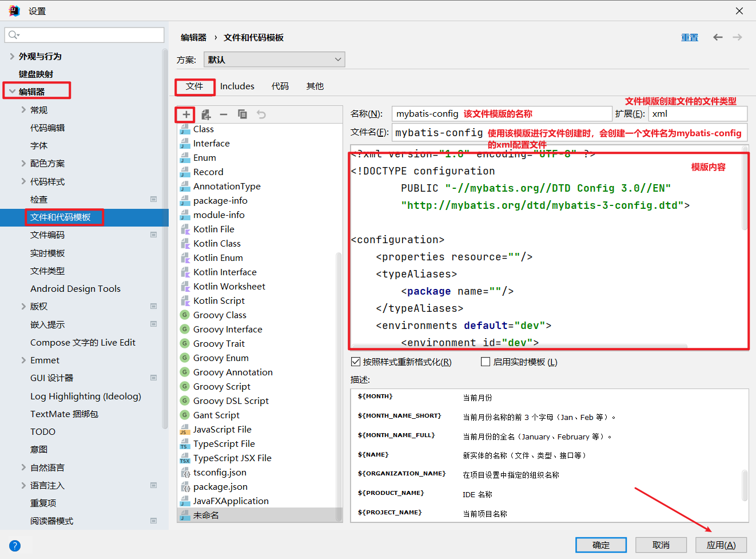Open the help question mark icon

coord(15,546)
